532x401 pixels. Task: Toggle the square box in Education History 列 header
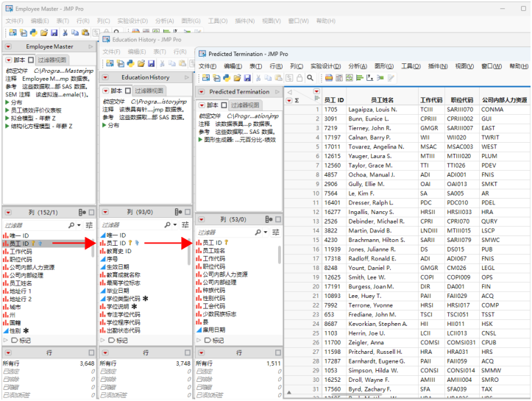(188, 212)
